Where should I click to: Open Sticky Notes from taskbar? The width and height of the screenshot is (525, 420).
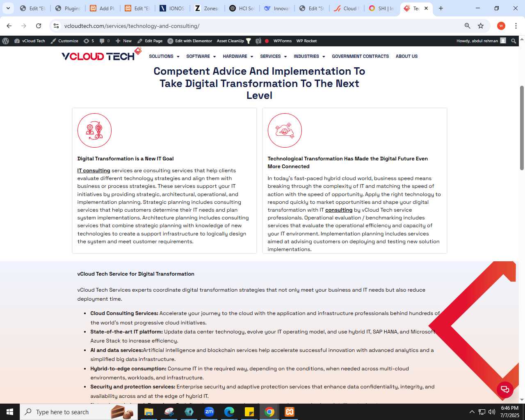tap(249, 412)
